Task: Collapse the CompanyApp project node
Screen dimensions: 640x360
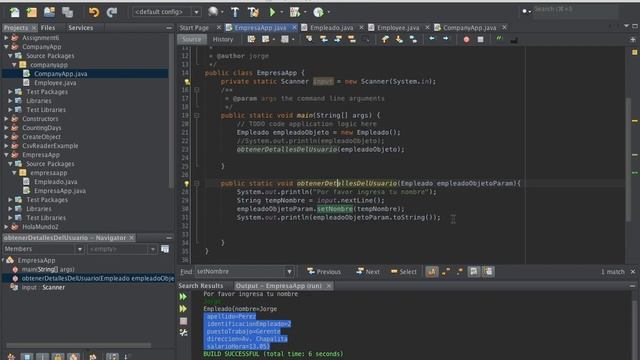Action: point(6,47)
